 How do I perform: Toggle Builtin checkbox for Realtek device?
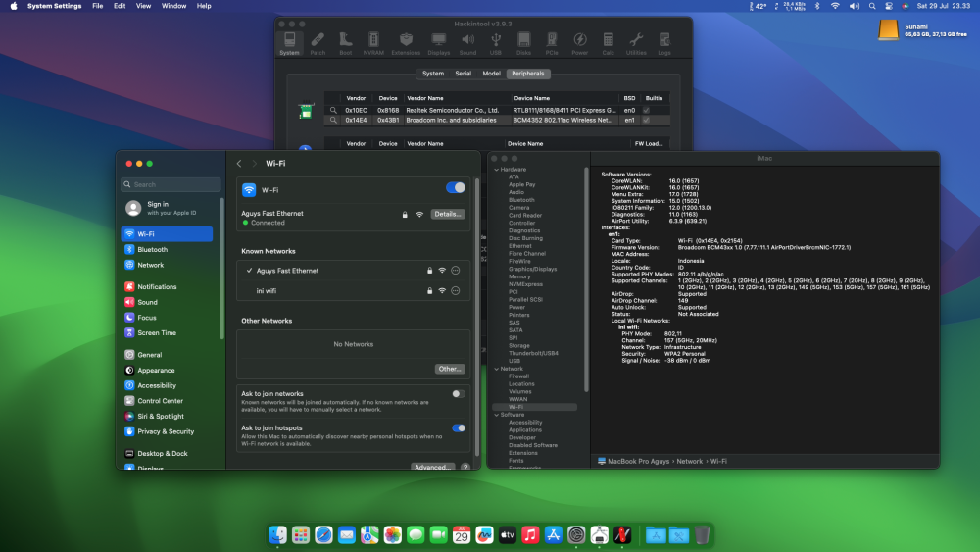click(x=646, y=110)
